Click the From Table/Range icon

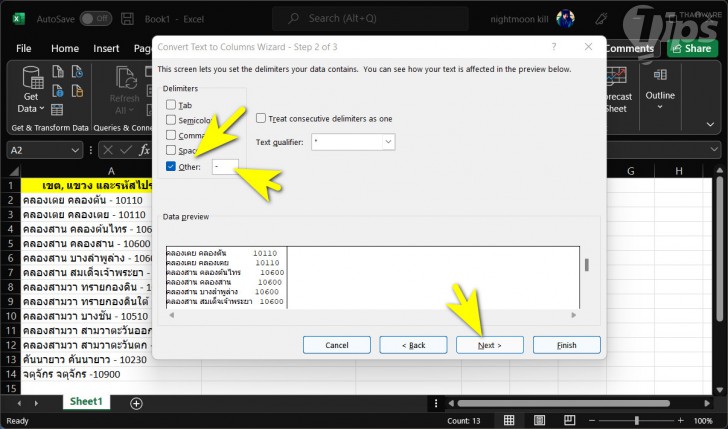[57, 110]
